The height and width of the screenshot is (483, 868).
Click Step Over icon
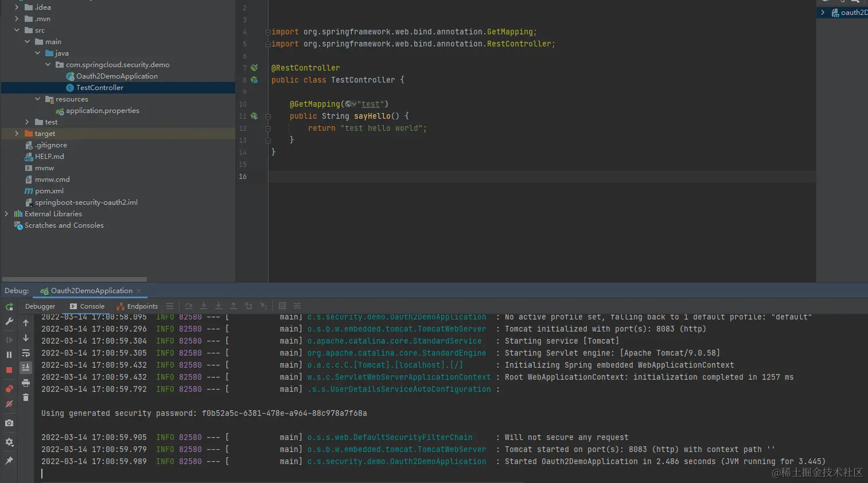click(x=189, y=306)
